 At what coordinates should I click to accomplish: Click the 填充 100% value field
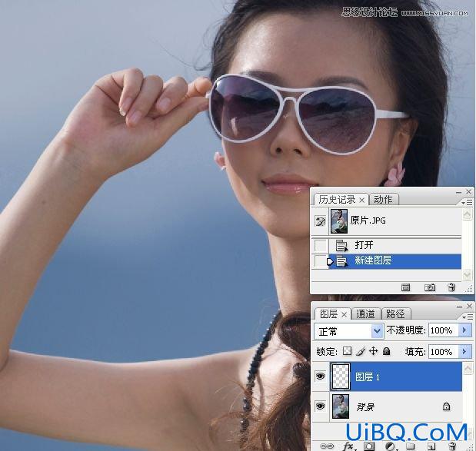443,352
